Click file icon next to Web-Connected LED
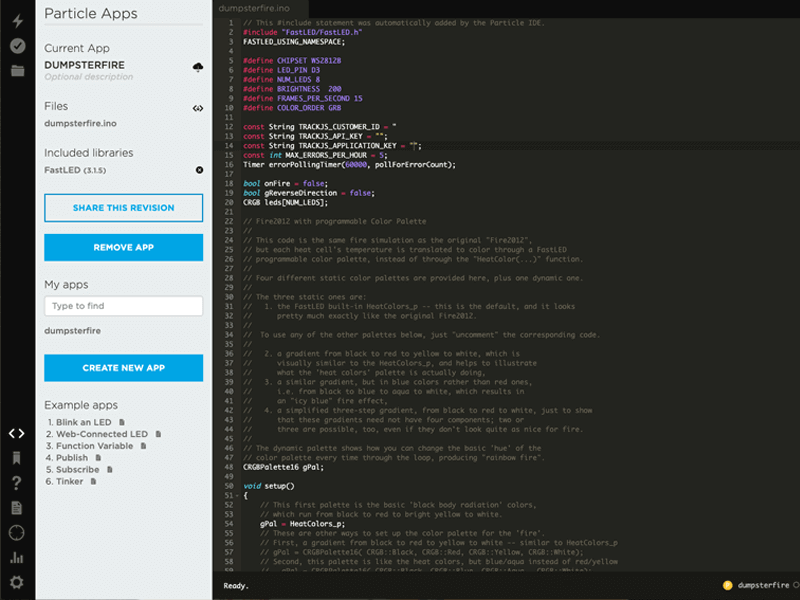The width and height of the screenshot is (800, 600). 158,434
